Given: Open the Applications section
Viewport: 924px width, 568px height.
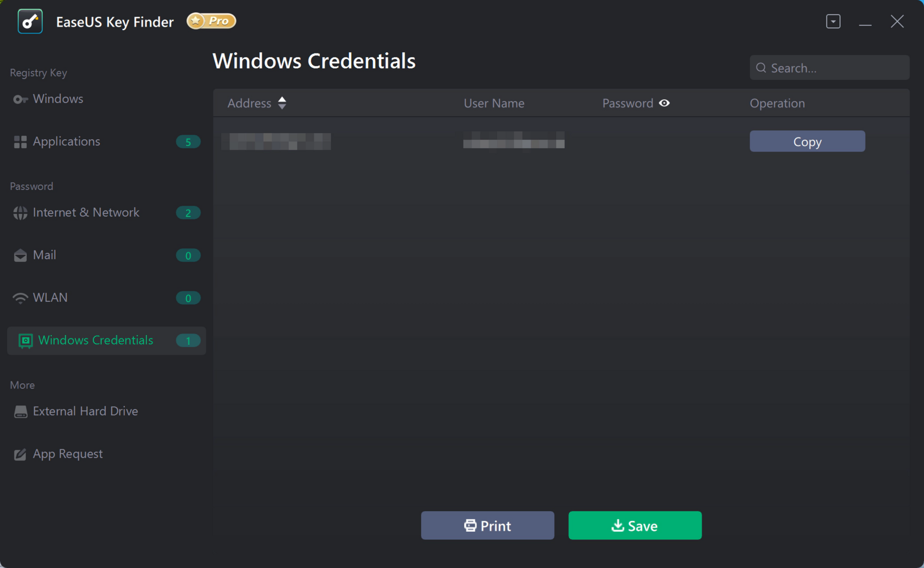Looking at the screenshot, I should tap(106, 141).
